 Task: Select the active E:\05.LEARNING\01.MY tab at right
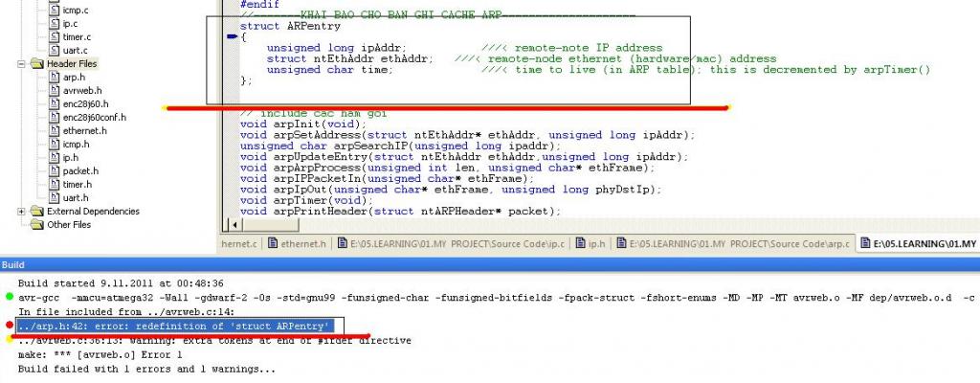click(919, 244)
